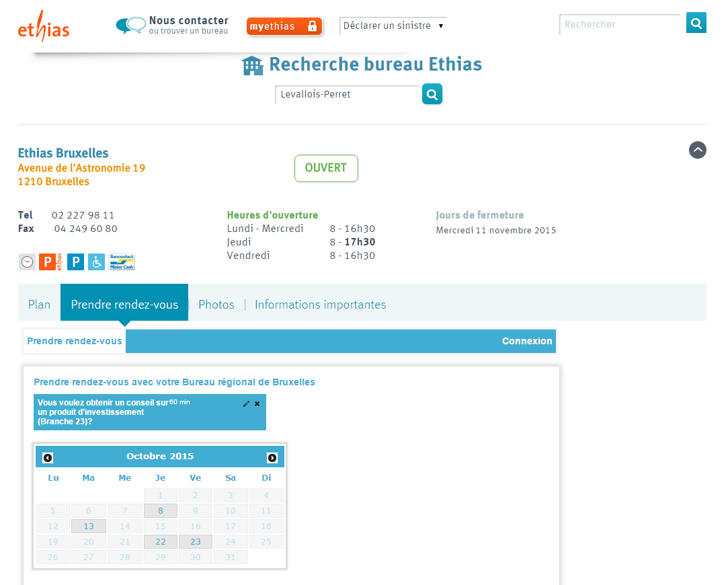Pick October 22 in the calendar
The image size is (728, 585).
click(x=161, y=542)
